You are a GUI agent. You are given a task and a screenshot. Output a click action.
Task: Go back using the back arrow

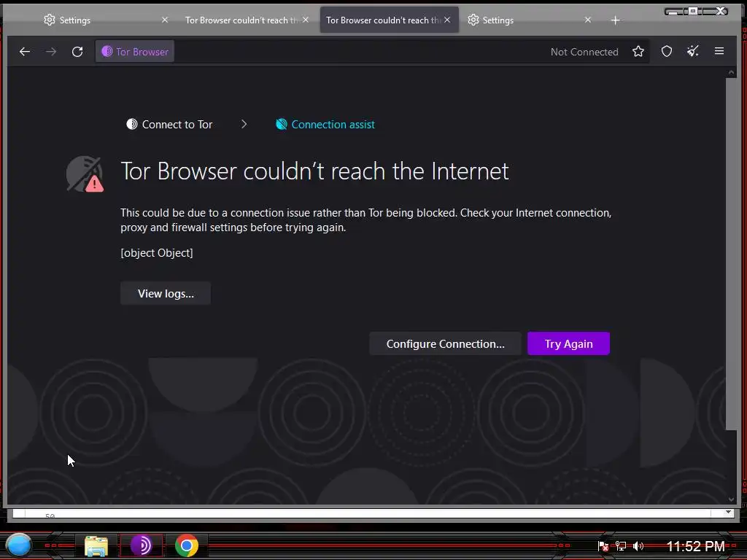click(25, 52)
